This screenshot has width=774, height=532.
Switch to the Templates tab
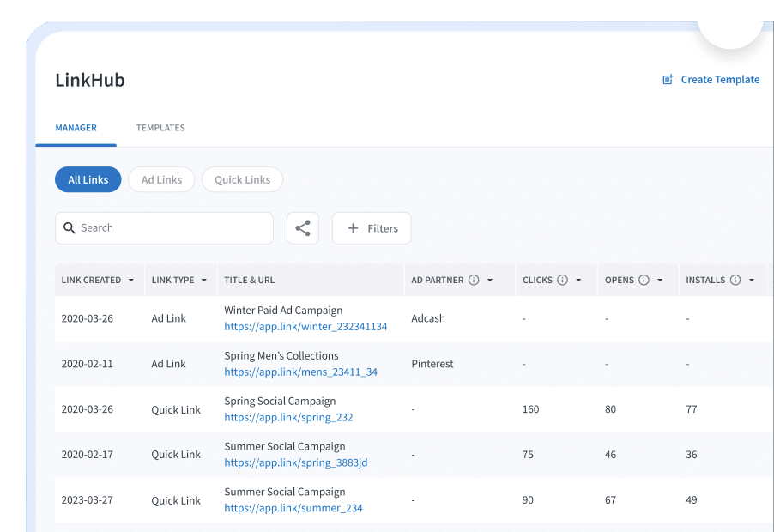160,128
